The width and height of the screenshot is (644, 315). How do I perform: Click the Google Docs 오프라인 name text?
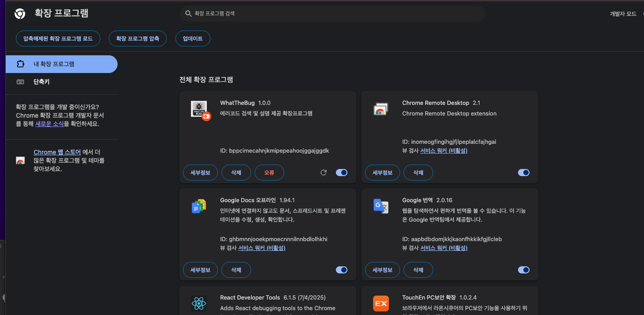(248, 200)
